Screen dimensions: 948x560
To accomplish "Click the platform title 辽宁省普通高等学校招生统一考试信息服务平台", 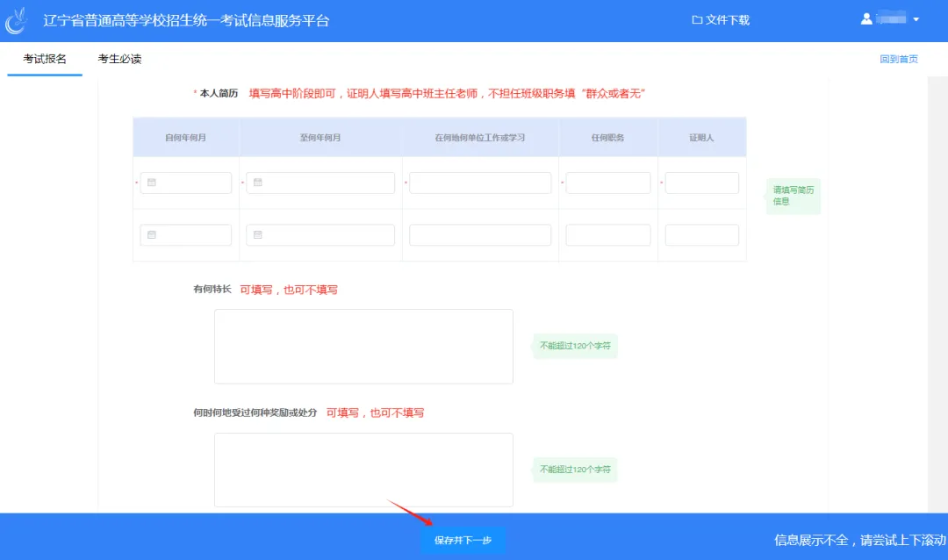I will (186, 20).
